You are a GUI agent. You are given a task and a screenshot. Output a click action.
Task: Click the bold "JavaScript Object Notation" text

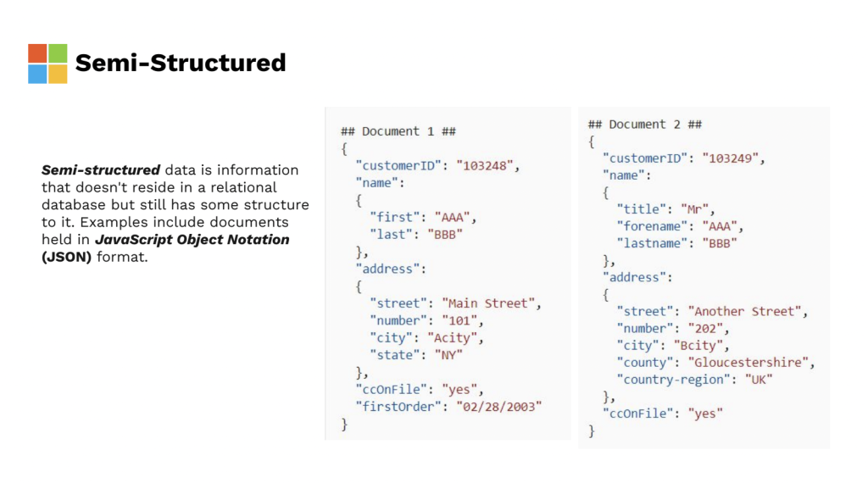click(x=192, y=240)
